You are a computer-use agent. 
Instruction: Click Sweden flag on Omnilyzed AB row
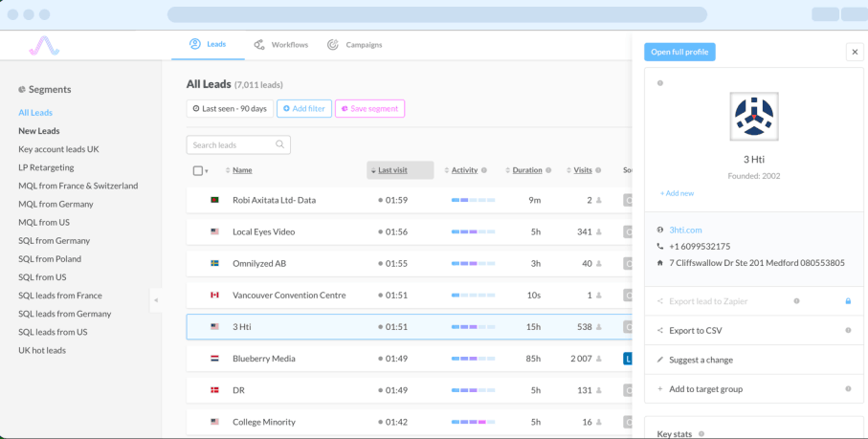[x=214, y=264]
